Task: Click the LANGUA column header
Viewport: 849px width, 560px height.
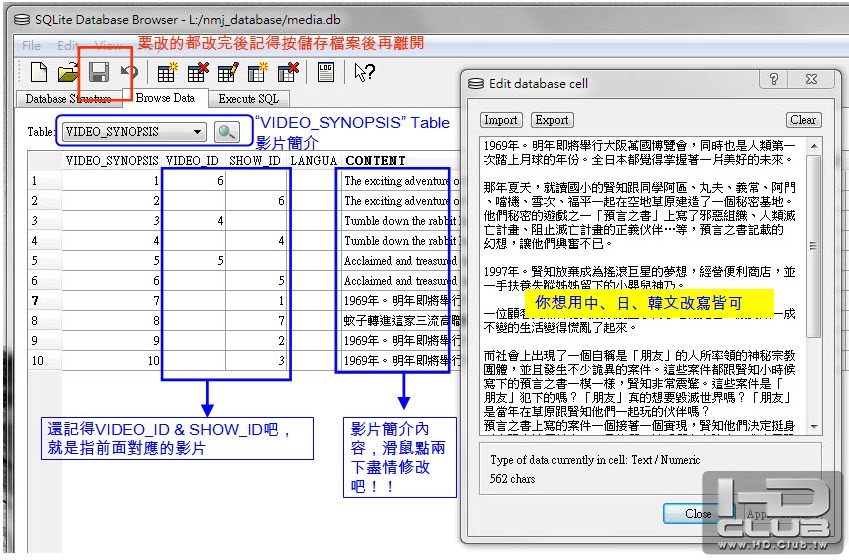Action: click(x=314, y=161)
